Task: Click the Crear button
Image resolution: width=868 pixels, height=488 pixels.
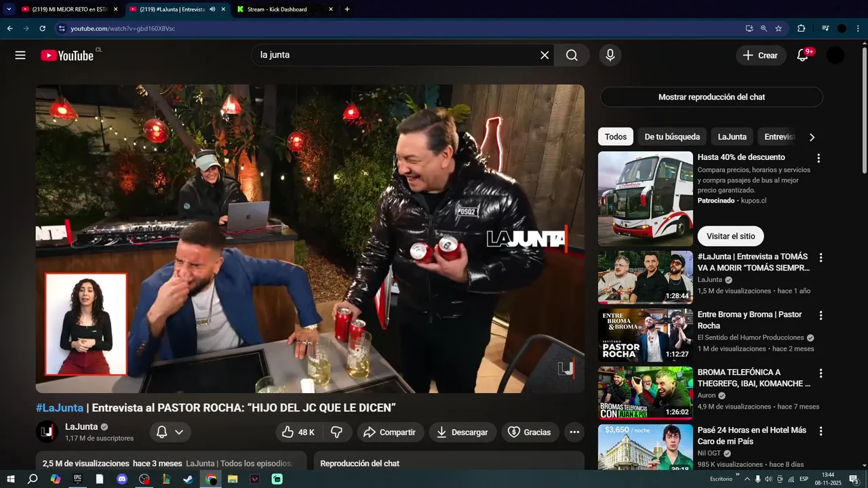Action: pyautogui.click(x=761, y=56)
